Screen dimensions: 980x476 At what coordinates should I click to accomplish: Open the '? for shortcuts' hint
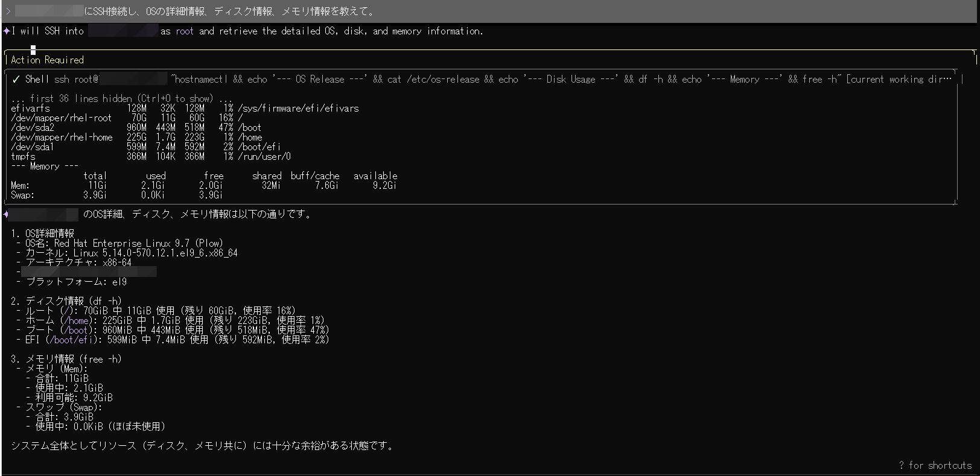click(935, 465)
